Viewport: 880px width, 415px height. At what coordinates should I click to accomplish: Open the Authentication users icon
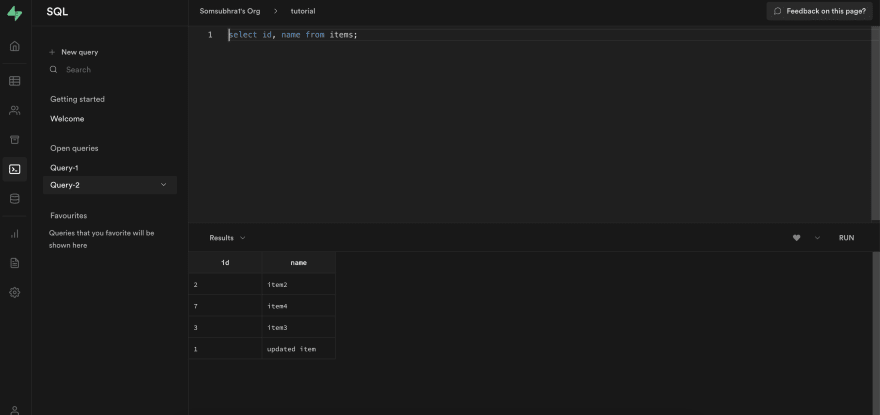pyautogui.click(x=15, y=110)
